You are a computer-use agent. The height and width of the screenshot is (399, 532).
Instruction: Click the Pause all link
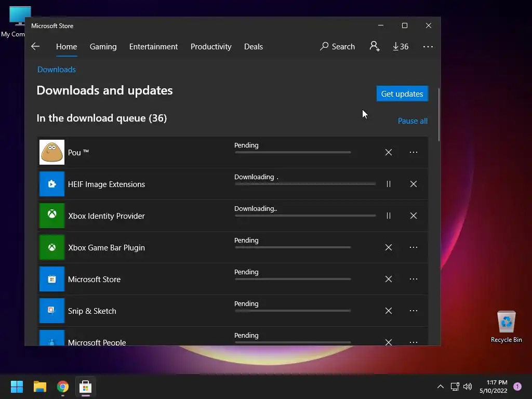413,121
